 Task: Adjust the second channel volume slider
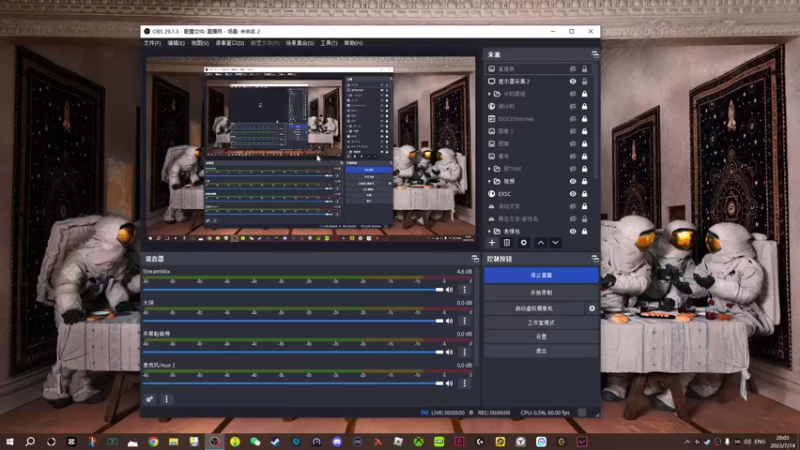[293, 321]
